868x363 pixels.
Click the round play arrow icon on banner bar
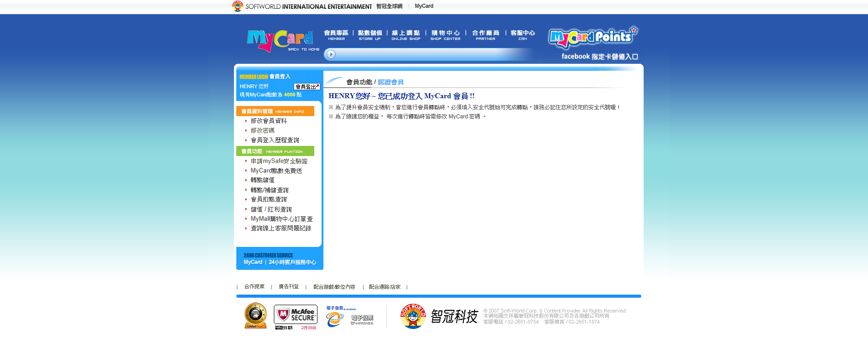point(331,55)
